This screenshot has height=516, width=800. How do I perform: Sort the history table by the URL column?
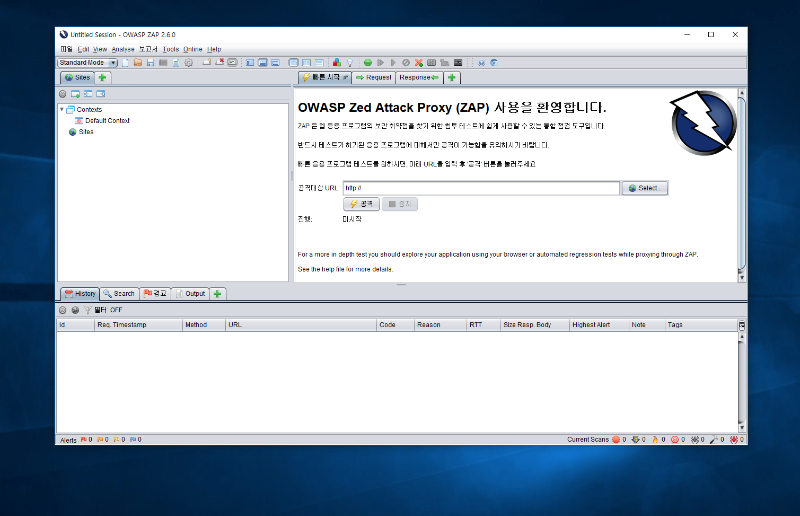point(301,325)
